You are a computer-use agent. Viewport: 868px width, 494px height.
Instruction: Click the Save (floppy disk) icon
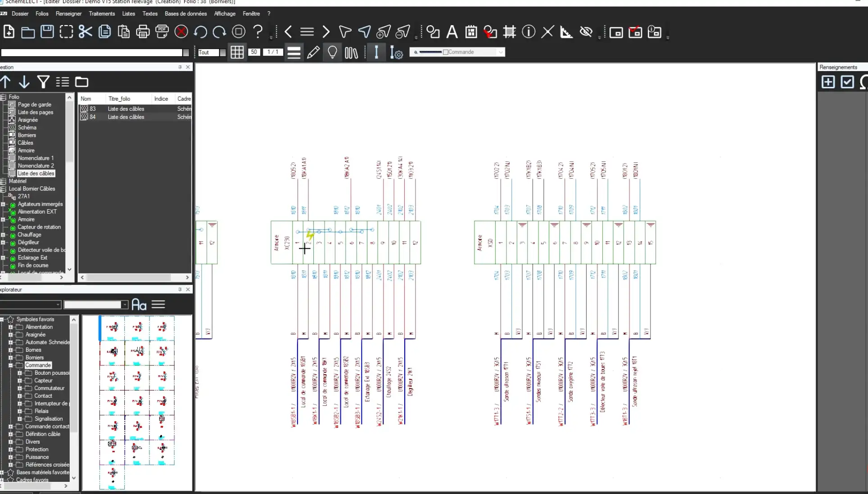(47, 32)
